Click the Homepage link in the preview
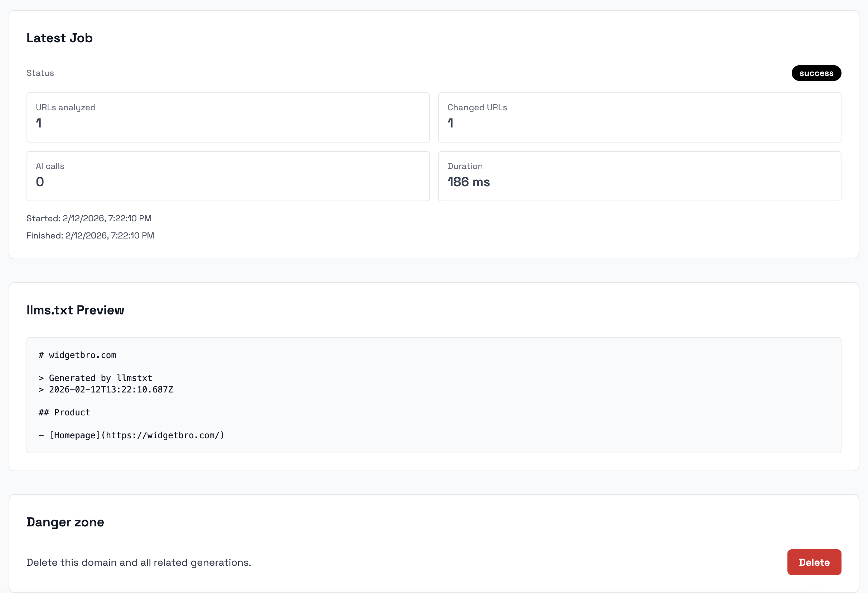The width and height of the screenshot is (868, 593). click(x=75, y=435)
